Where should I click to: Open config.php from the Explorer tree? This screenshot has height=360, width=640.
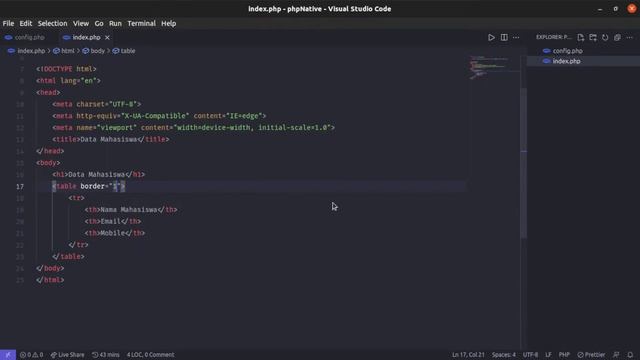point(567,51)
